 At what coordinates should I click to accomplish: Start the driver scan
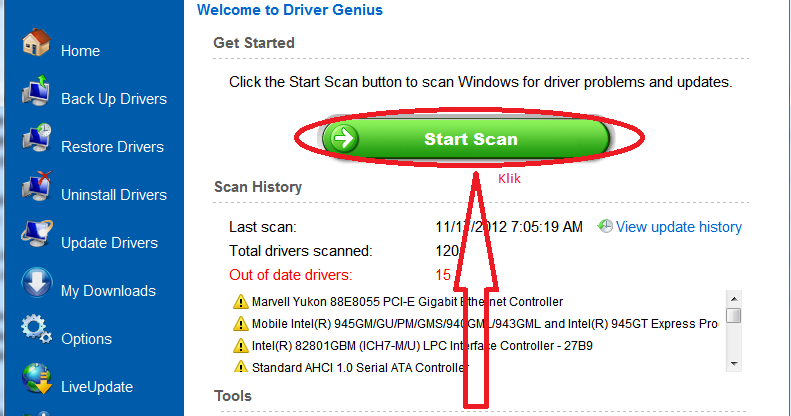466,138
